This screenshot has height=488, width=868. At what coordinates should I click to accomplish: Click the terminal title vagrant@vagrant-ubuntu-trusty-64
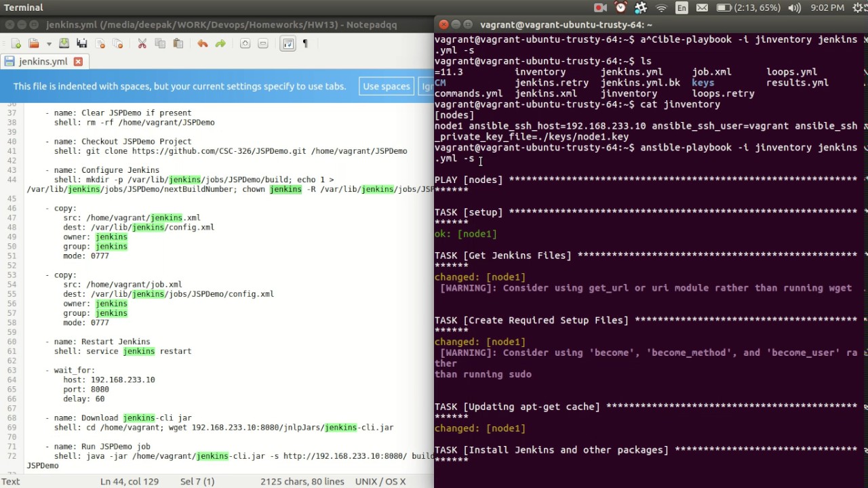pyautogui.click(x=566, y=24)
